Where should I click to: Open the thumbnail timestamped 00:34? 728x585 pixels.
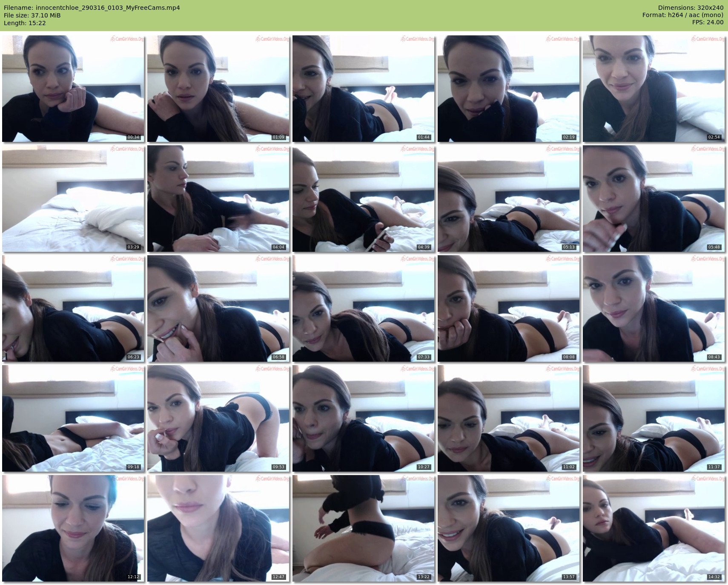click(73, 89)
